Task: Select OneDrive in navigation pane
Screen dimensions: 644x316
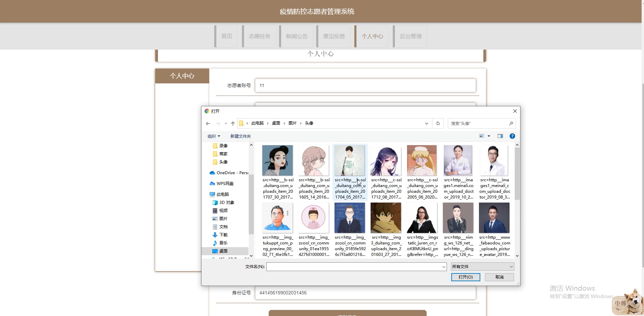Action: [x=229, y=173]
